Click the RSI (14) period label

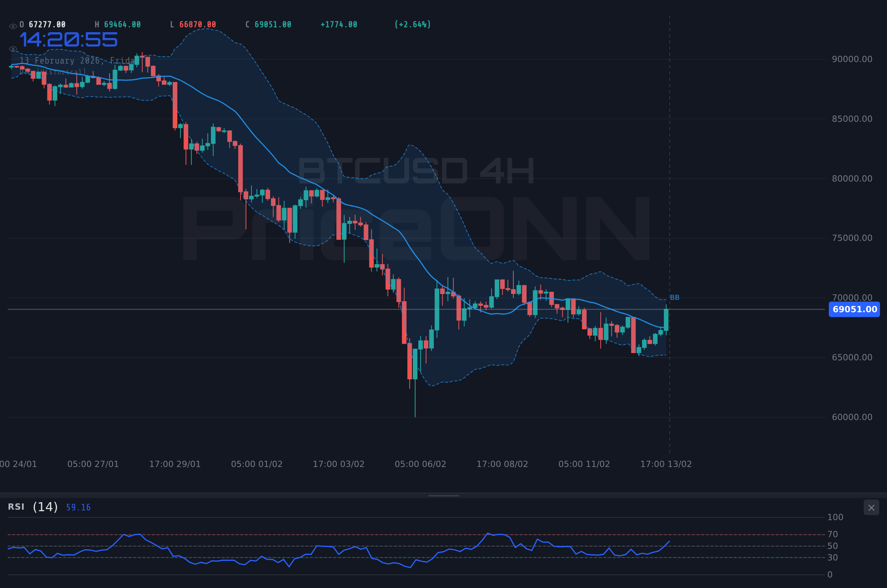click(x=45, y=507)
